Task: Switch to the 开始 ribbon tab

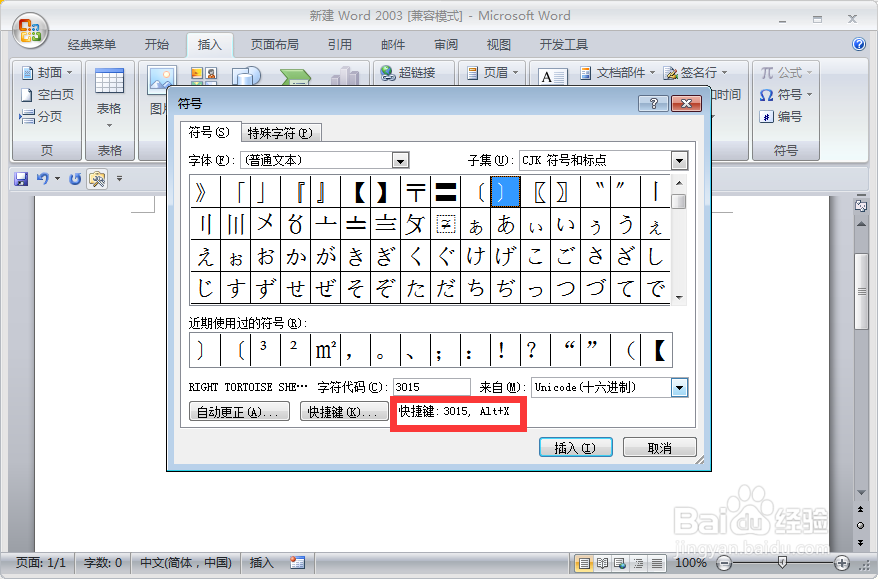Action: pyautogui.click(x=157, y=45)
